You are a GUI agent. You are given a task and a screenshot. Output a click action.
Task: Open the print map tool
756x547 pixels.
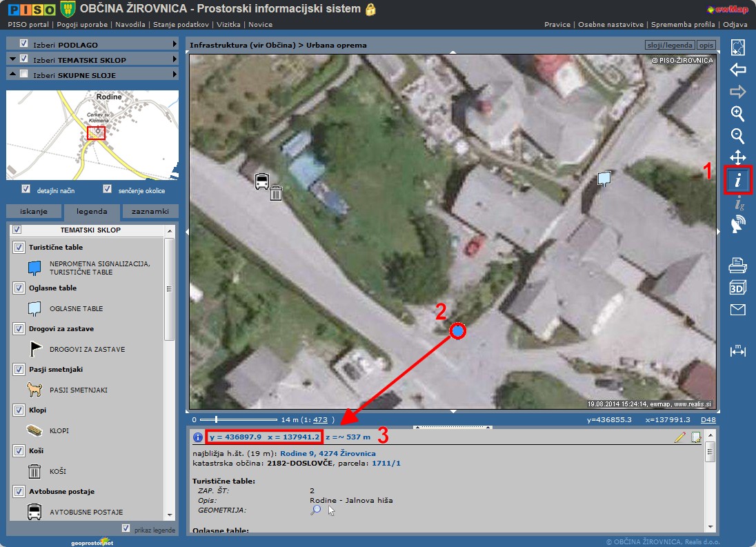(x=737, y=264)
